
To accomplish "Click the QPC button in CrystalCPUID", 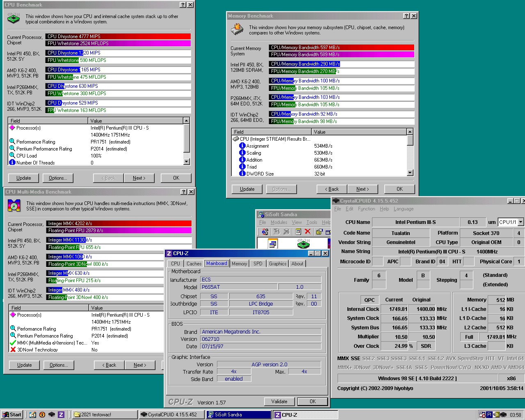I will [370, 300].
